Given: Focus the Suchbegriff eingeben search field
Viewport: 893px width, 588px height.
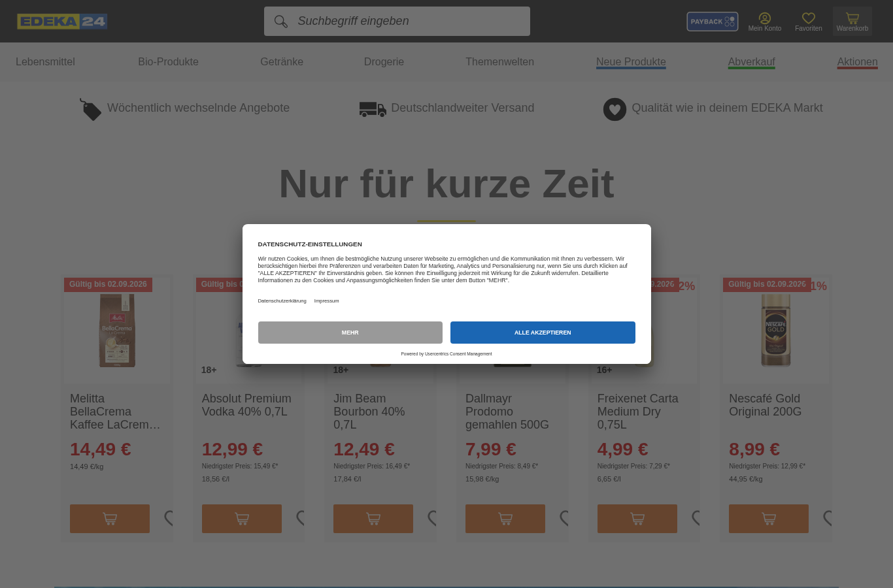Looking at the screenshot, I should [397, 21].
